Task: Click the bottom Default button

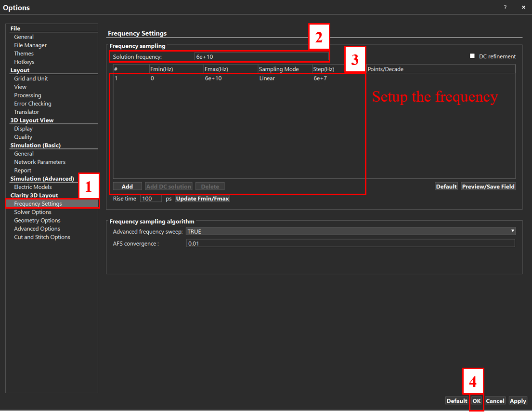Action: click(x=457, y=401)
